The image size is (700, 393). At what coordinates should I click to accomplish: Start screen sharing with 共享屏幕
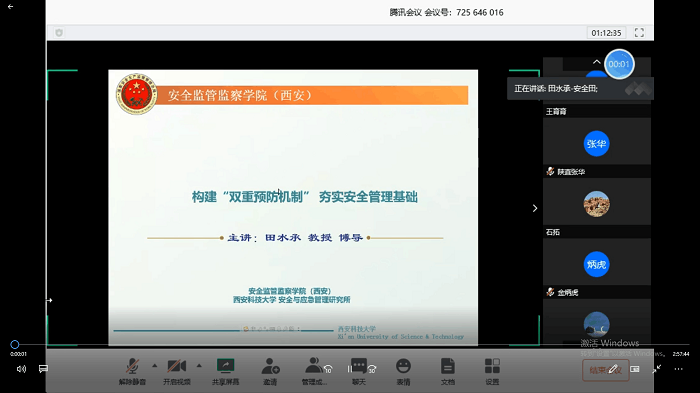[x=225, y=372]
